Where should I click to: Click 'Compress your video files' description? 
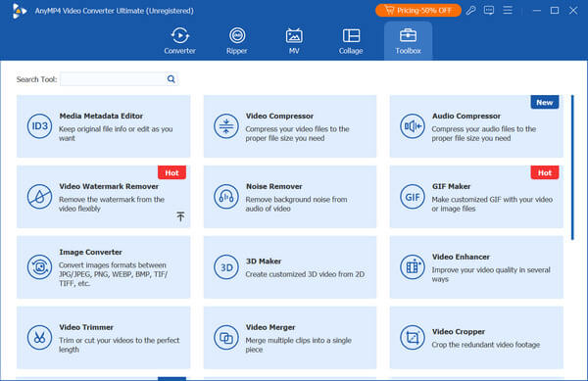(x=297, y=133)
